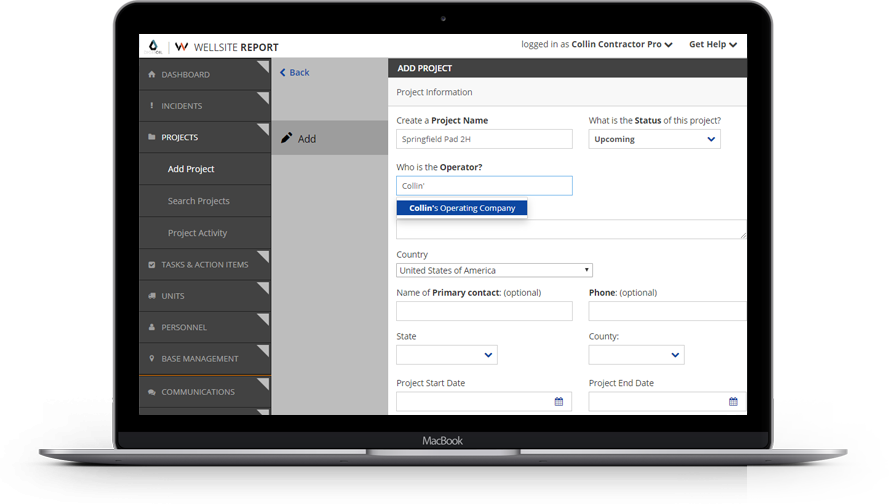Click the Communications chat icon
This screenshot has height=504, width=889.
click(x=152, y=392)
